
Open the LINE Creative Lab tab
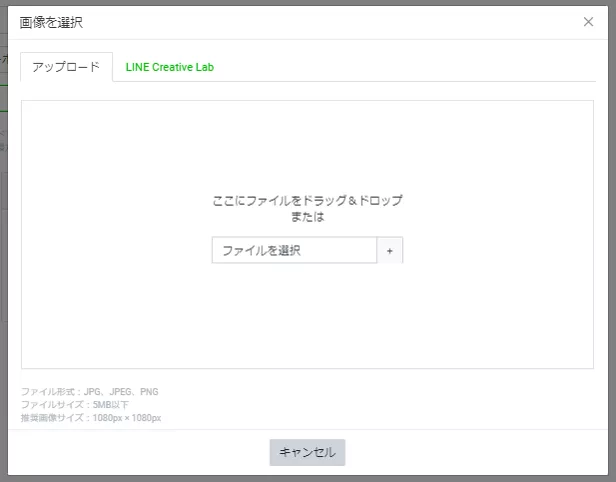point(169,67)
